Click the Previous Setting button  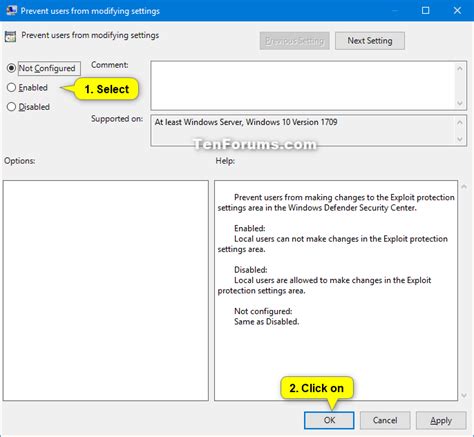point(295,41)
